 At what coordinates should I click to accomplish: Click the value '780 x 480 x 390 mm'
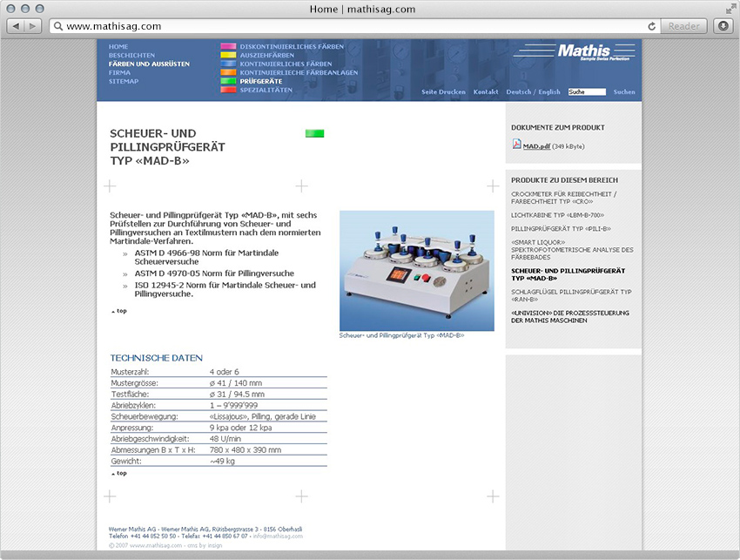(246, 450)
